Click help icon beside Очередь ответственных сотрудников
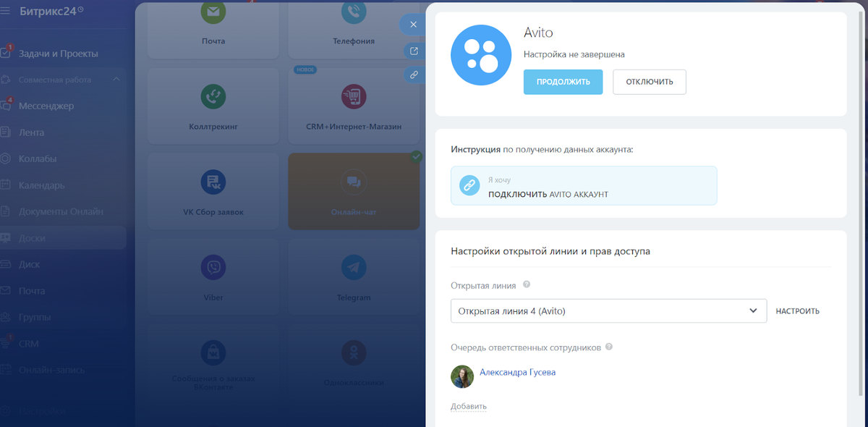The width and height of the screenshot is (868, 427). pos(609,347)
